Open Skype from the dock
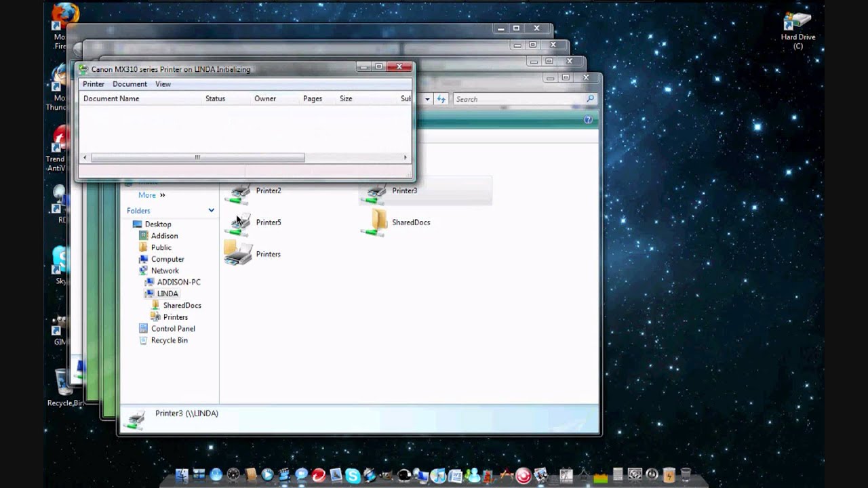Image resolution: width=868 pixels, height=488 pixels. point(353,476)
